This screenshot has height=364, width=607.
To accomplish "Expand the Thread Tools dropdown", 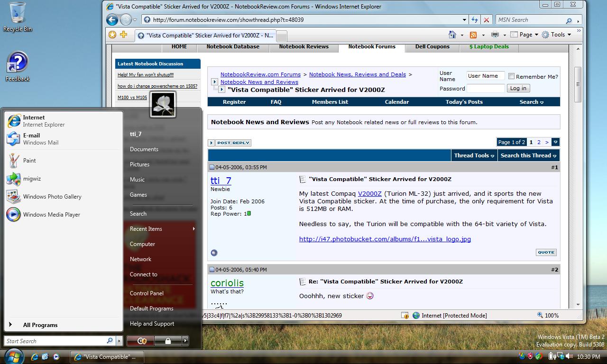I will pyautogui.click(x=474, y=155).
